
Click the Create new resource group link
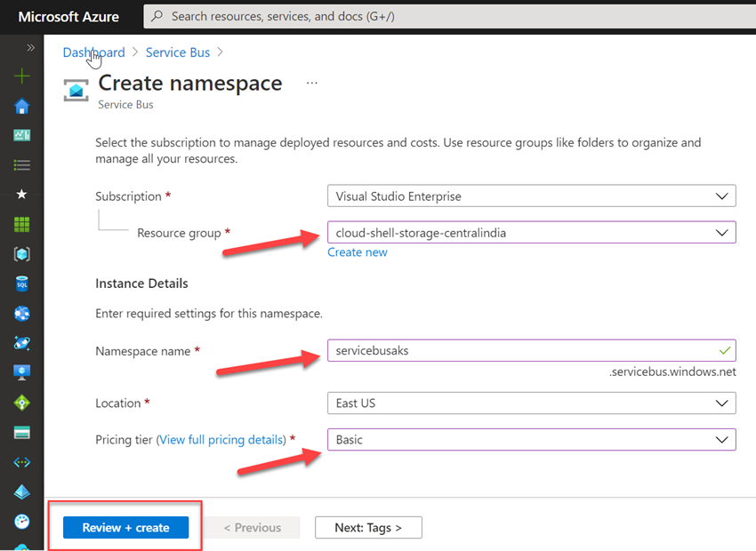point(358,252)
